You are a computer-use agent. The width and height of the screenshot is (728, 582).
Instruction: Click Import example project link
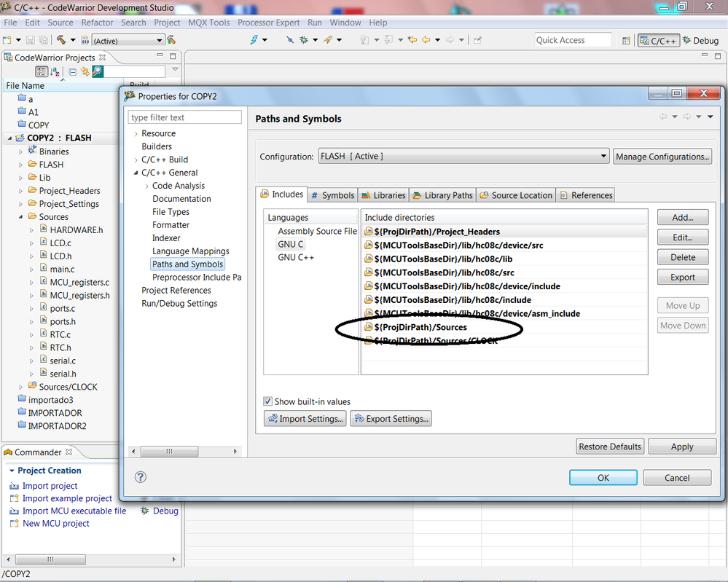click(67, 498)
